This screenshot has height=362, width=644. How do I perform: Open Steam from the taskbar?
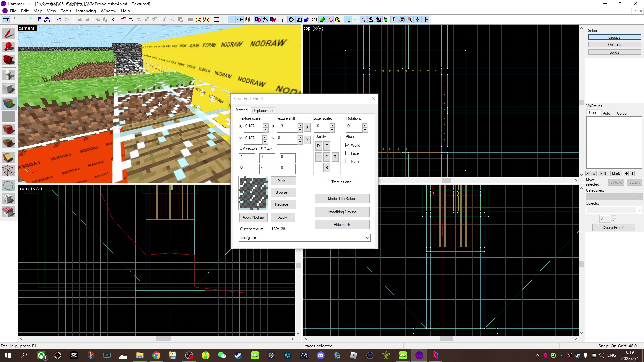(x=238, y=355)
